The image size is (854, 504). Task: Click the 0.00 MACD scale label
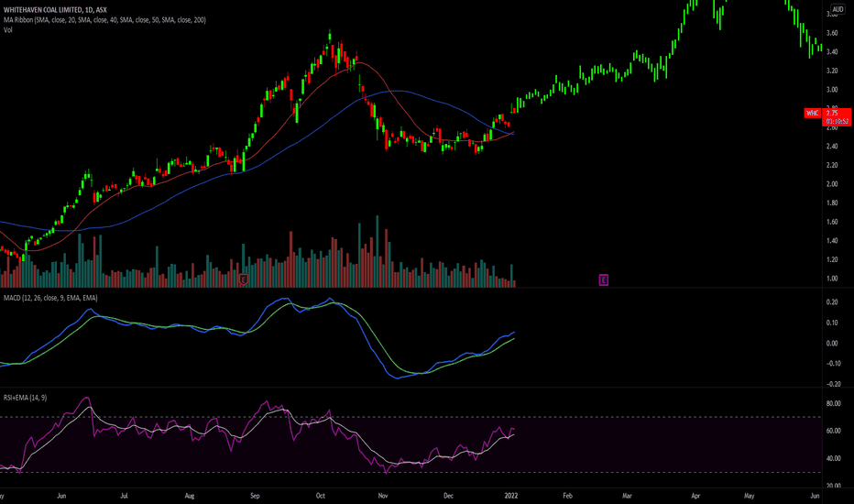[x=832, y=344]
